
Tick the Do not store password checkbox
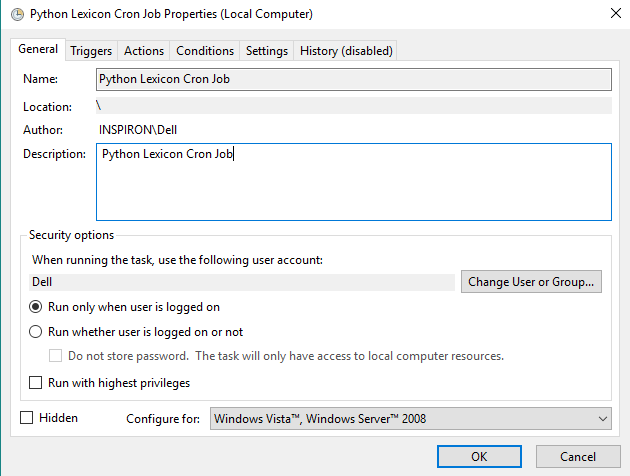pos(56,356)
